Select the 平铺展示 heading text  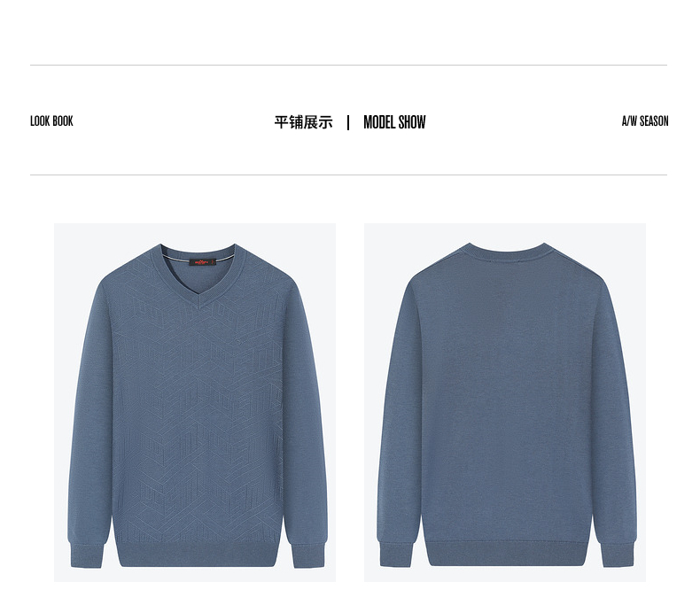[304, 122]
